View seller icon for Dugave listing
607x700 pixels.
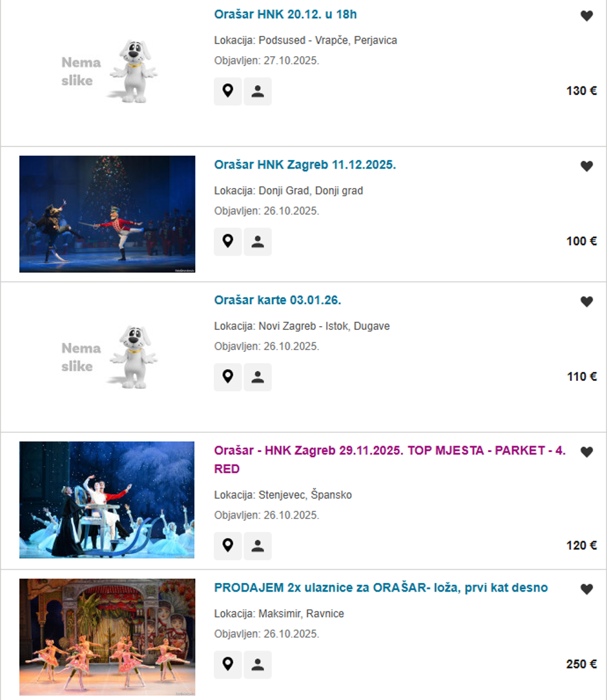[258, 376]
